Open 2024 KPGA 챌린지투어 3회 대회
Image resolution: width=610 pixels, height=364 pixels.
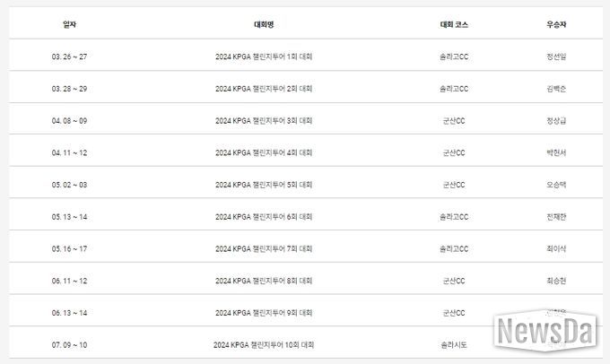[264, 121]
